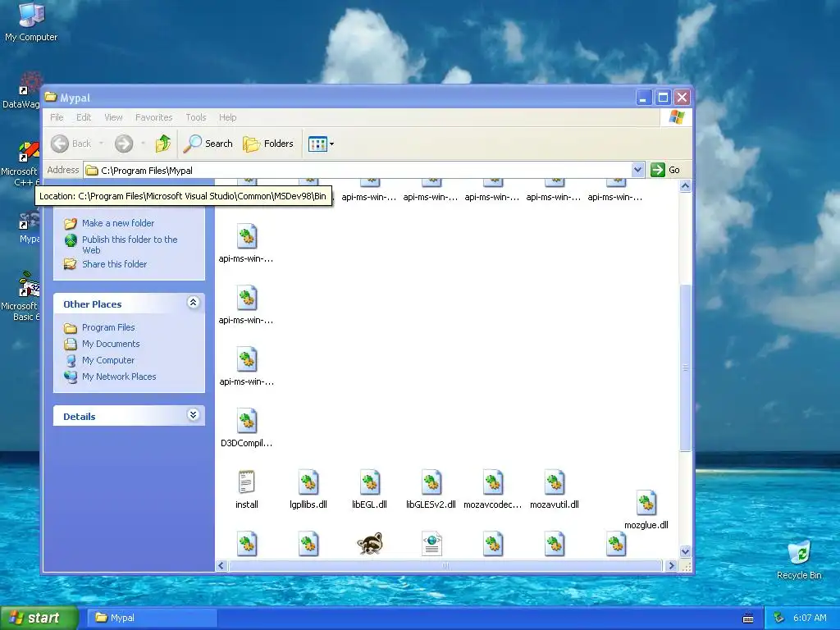Open the Forward history dropdown arrow

[143, 144]
